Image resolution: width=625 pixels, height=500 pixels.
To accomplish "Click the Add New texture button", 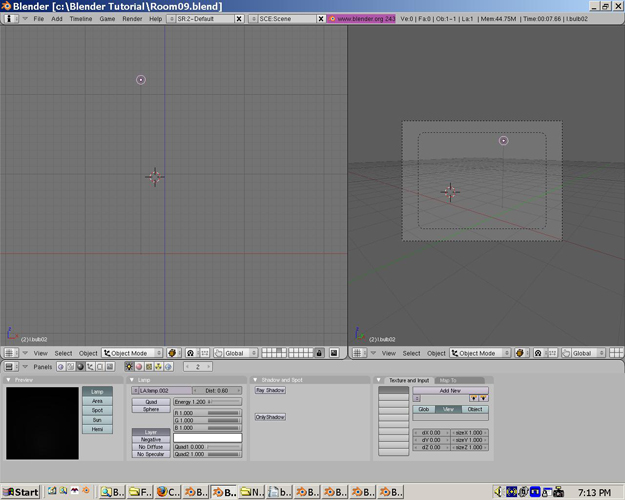I will [x=450, y=391].
